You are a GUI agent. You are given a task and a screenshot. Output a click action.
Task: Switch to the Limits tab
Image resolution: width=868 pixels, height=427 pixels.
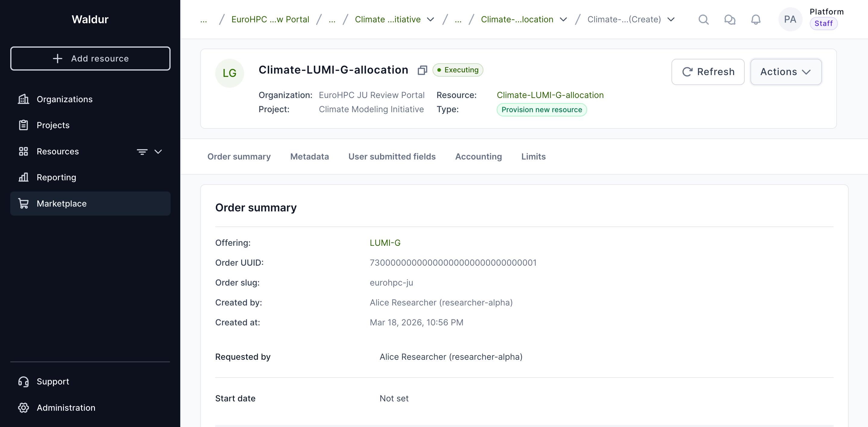pos(533,157)
